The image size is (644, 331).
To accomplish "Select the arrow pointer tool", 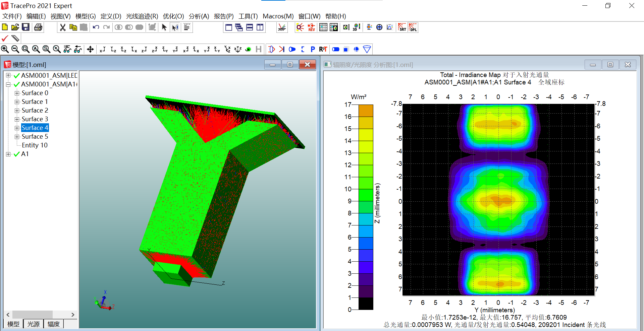I will 164,27.
